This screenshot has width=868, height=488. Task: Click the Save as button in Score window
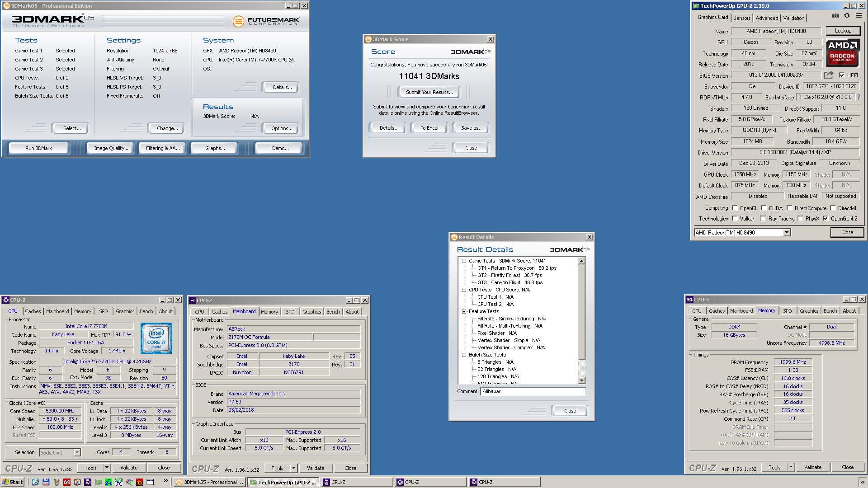(472, 128)
